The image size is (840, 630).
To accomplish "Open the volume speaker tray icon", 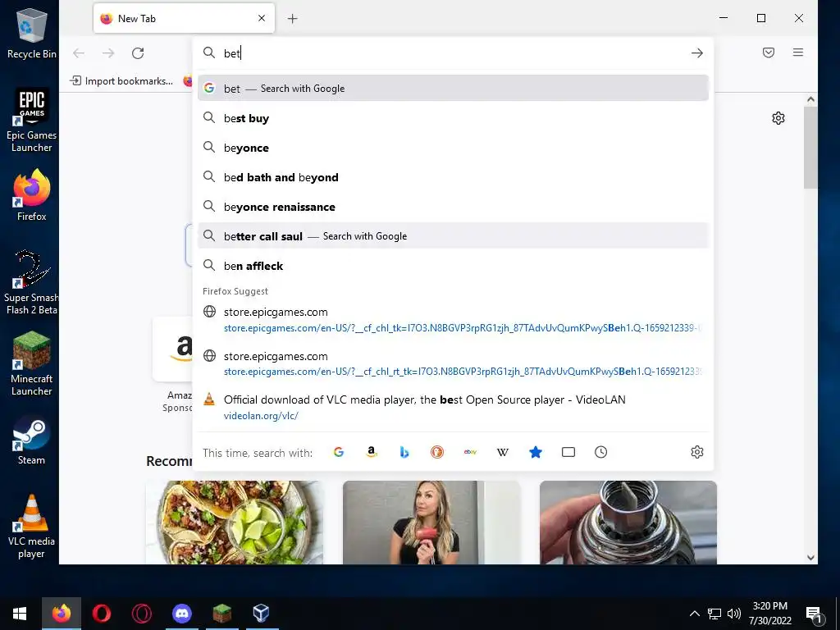I will [x=734, y=614].
